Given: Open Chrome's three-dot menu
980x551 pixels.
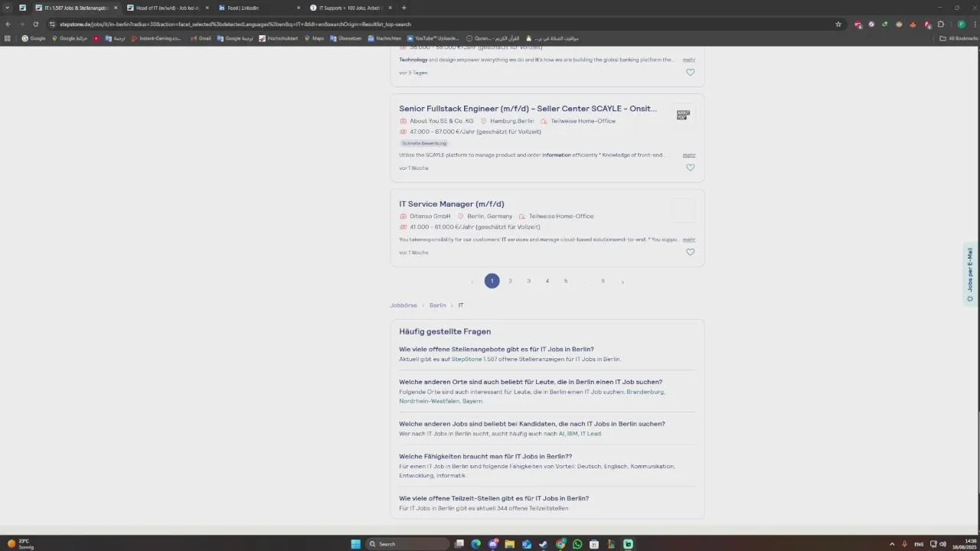Looking at the screenshot, I should (x=973, y=24).
